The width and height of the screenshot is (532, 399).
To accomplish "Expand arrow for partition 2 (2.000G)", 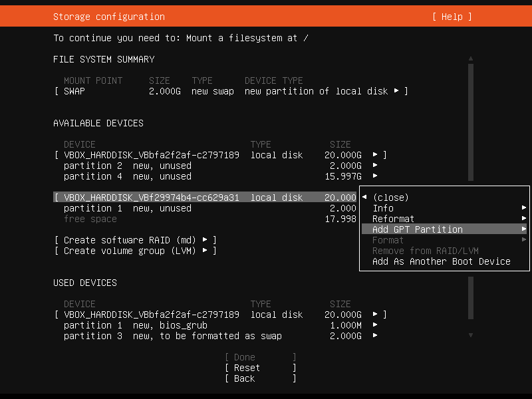I will (375, 165).
